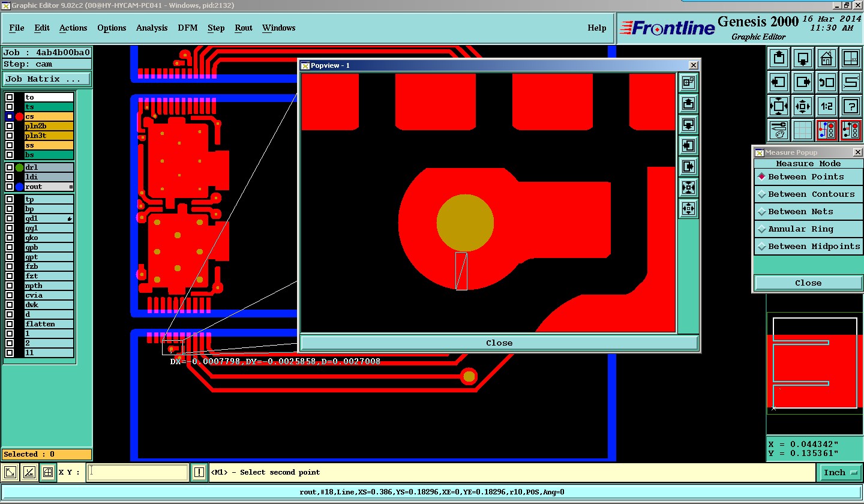Click the pan right icon in Popview
The height and width of the screenshot is (504, 864).
tap(688, 167)
